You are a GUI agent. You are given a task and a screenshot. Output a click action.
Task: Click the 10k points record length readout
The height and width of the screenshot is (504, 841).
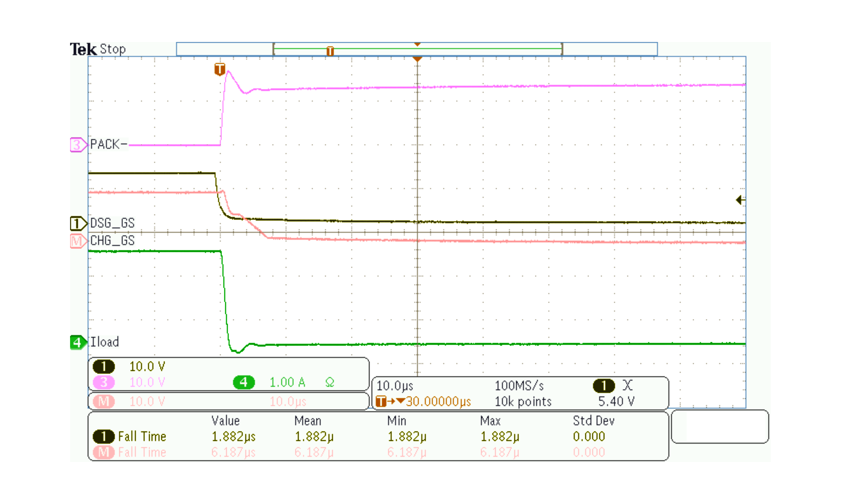click(x=523, y=401)
